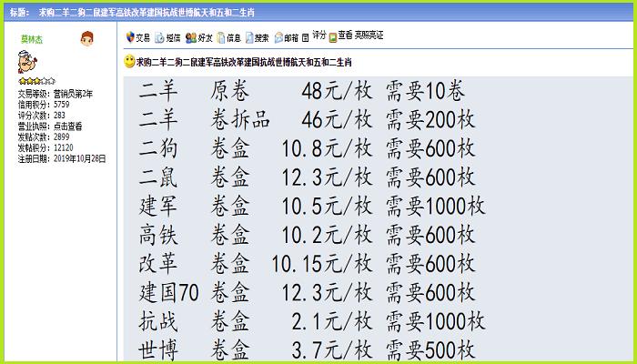
Task: Click price 3.7元/枚
Action: (332, 350)
